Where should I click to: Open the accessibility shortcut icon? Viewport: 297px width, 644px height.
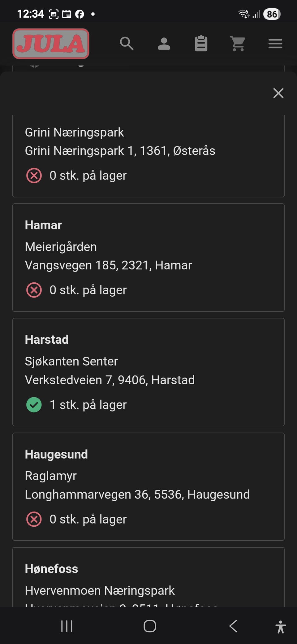pyautogui.click(x=281, y=627)
